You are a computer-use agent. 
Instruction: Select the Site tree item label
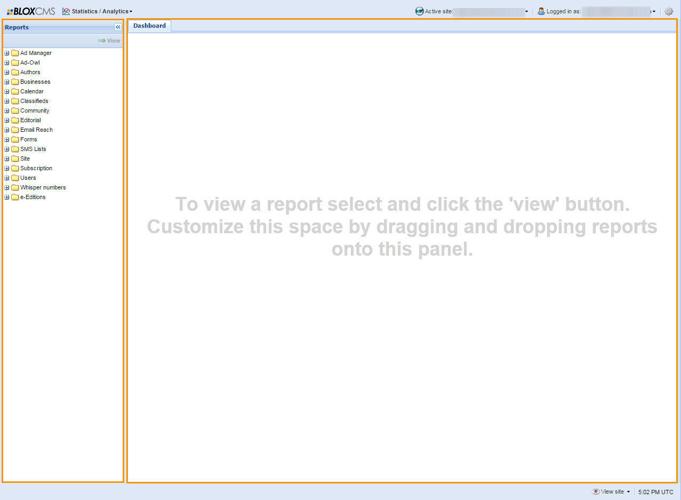click(x=25, y=159)
